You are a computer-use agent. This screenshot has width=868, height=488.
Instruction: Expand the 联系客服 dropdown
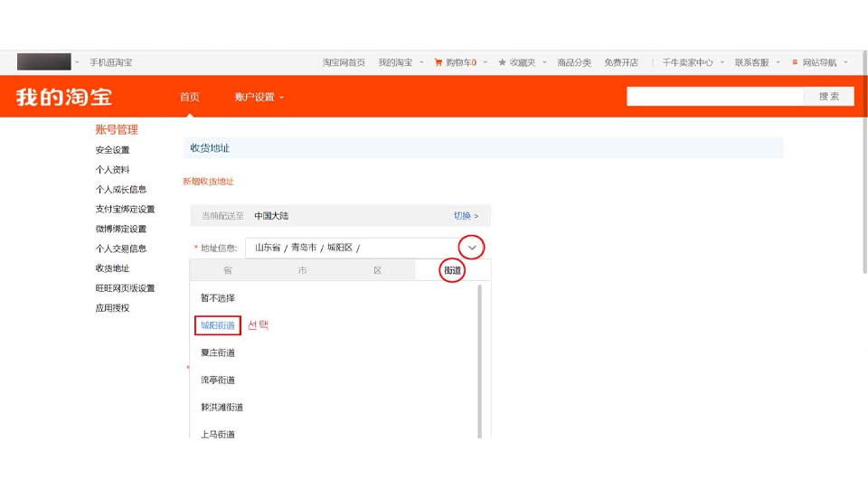tap(778, 62)
